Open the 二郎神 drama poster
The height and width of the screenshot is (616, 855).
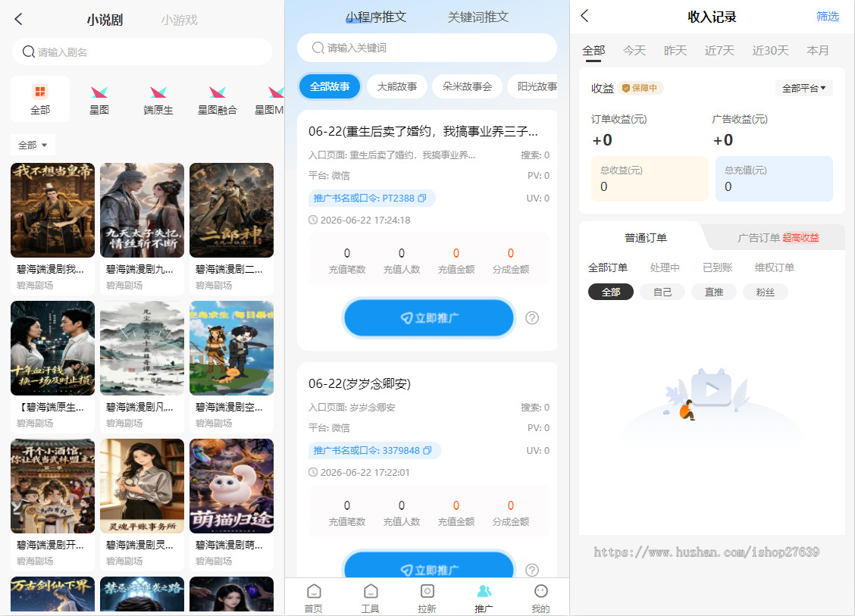click(231, 210)
